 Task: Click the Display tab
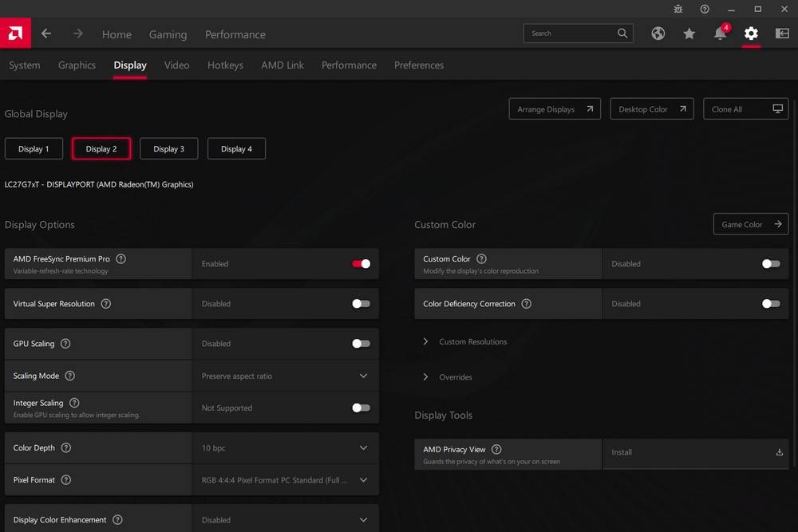130,65
